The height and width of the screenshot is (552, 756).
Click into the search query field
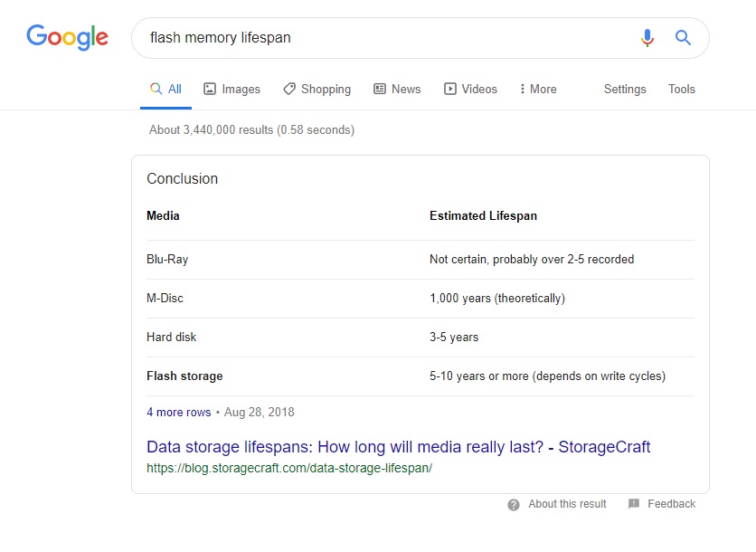[x=380, y=38]
